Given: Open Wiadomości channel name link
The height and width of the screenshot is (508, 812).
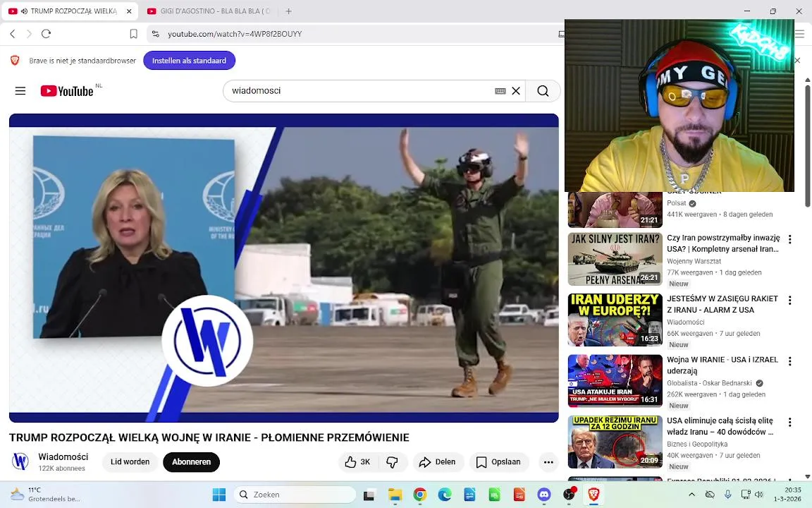Looking at the screenshot, I should [x=63, y=456].
